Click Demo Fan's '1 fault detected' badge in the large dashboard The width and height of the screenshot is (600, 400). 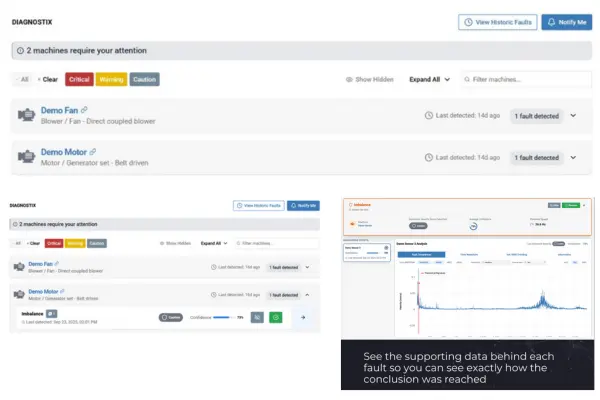point(536,116)
